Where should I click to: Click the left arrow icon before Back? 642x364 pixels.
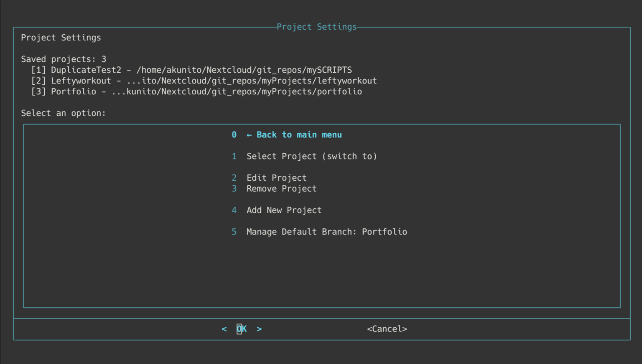pyautogui.click(x=249, y=135)
